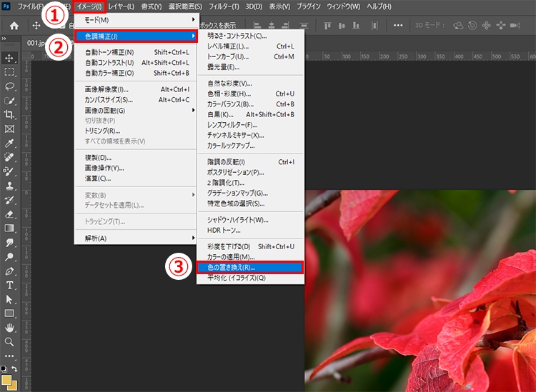Select the Rectangular Marquee tool
536x392 pixels.
[9, 72]
